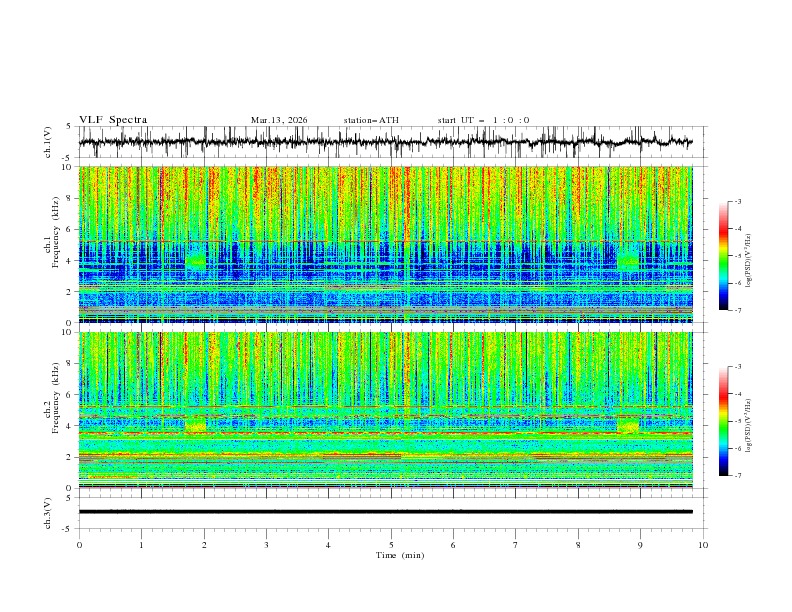Click the upper colorbar "log(PSD)(V²/Hz)" label
Screen dimensions: 792x612
(749, 260)
